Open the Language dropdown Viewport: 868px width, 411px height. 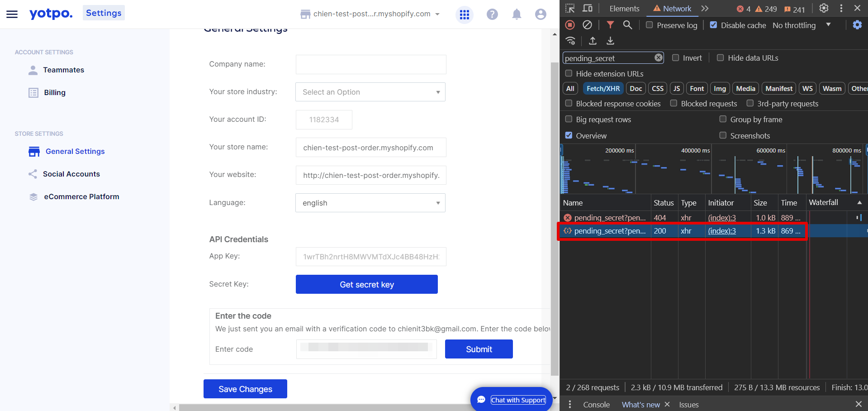point(370,203)
